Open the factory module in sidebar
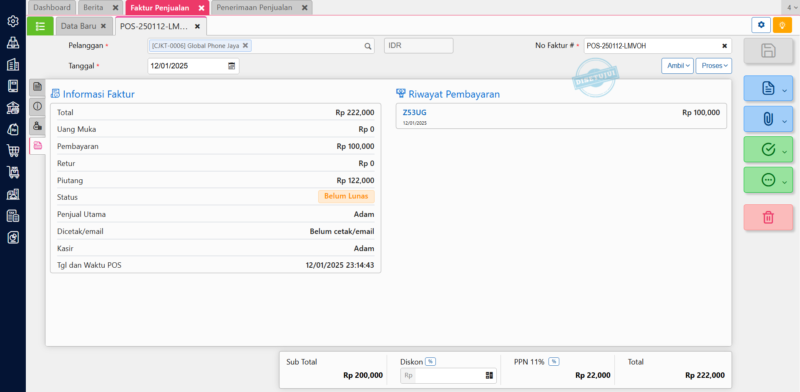The width and height of the screenshot is (800, 392). click(13, 194)
